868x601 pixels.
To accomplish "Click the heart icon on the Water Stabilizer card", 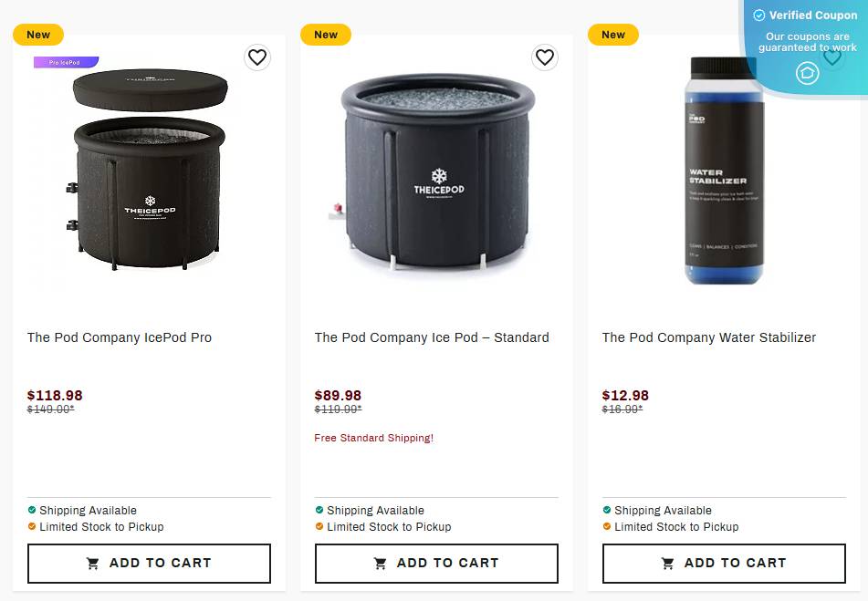I will pyautogui.click(x=832, y=57).
